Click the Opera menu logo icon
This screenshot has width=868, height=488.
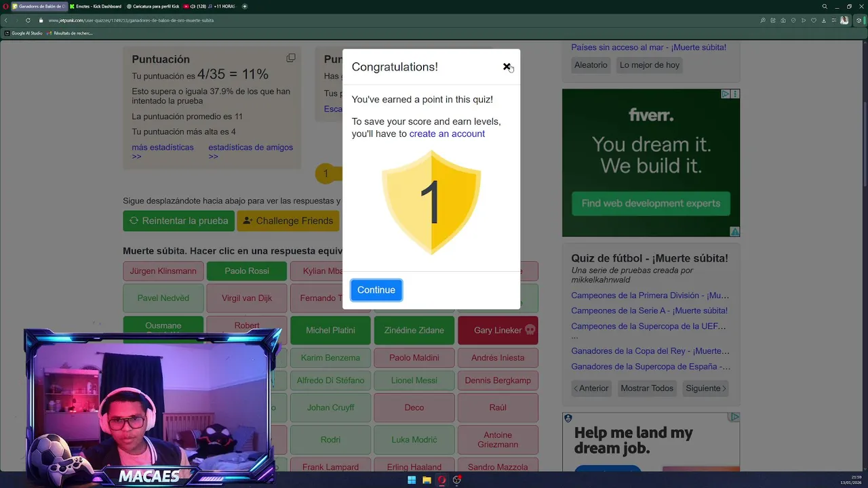coord(5,6)
